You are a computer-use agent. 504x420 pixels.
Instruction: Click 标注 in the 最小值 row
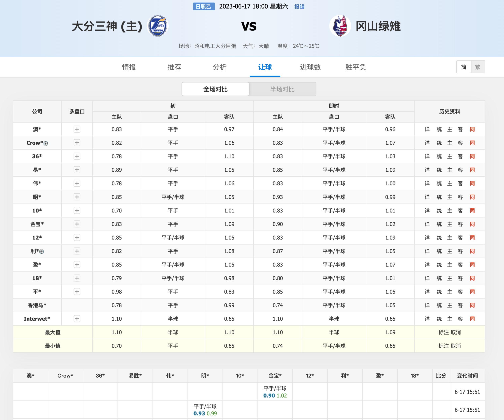pyautogui.click(x=444, y=346)
